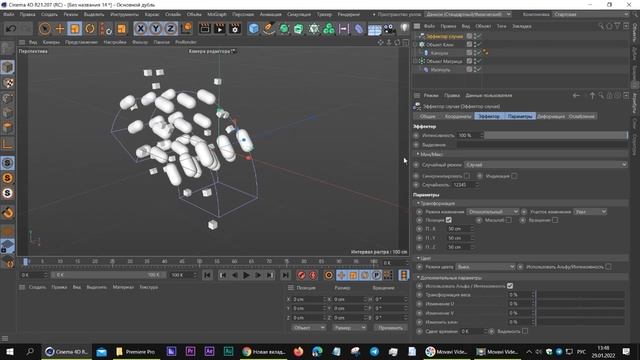This screenshot has height=360, width=640.
Task: Activate the highlighted Scale tool
Action: tap(75, 29)
